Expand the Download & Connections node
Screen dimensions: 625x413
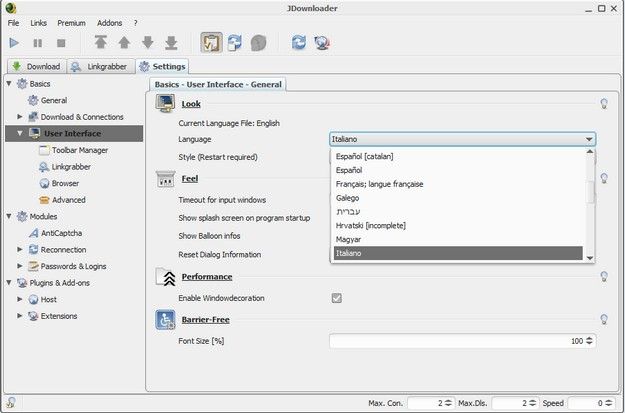[x=20, y=117]
